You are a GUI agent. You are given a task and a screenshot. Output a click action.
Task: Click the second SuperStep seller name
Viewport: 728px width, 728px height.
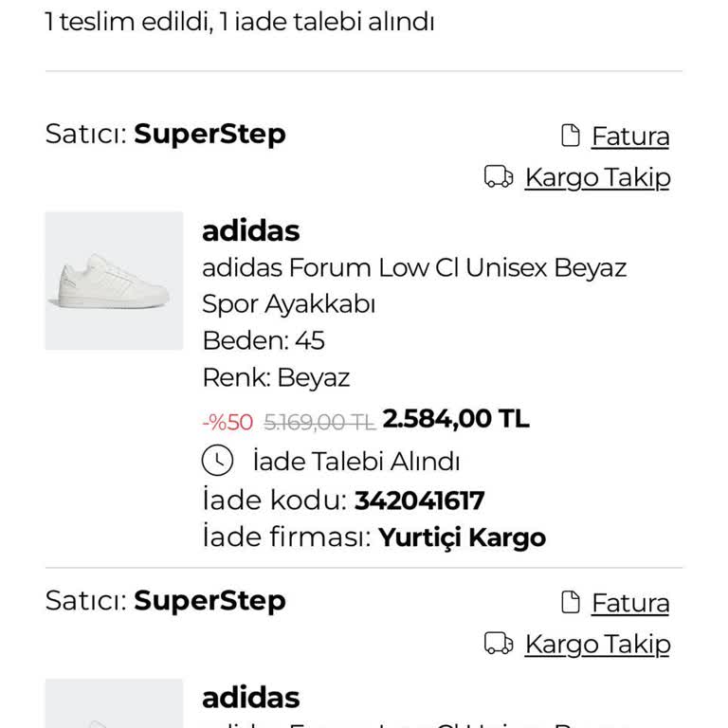209,600
